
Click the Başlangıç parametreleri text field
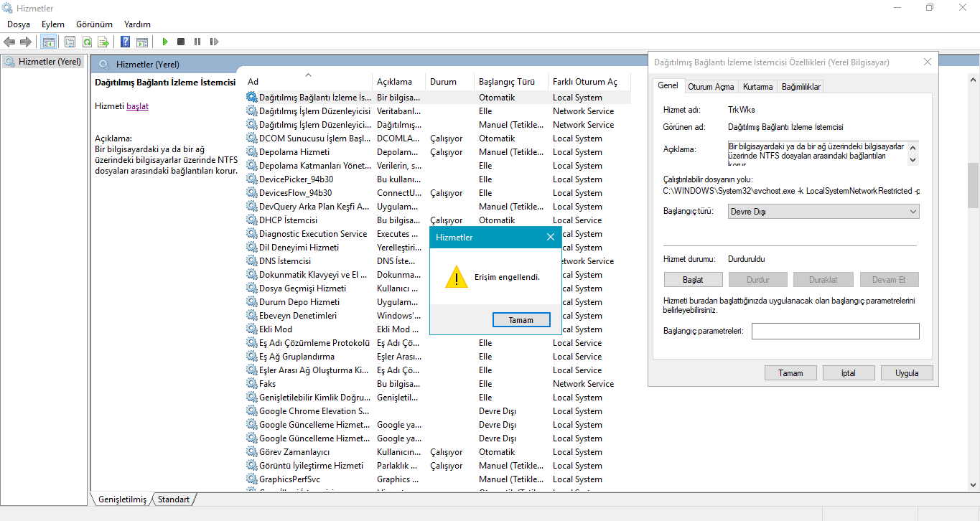click(x=835, y=331)
